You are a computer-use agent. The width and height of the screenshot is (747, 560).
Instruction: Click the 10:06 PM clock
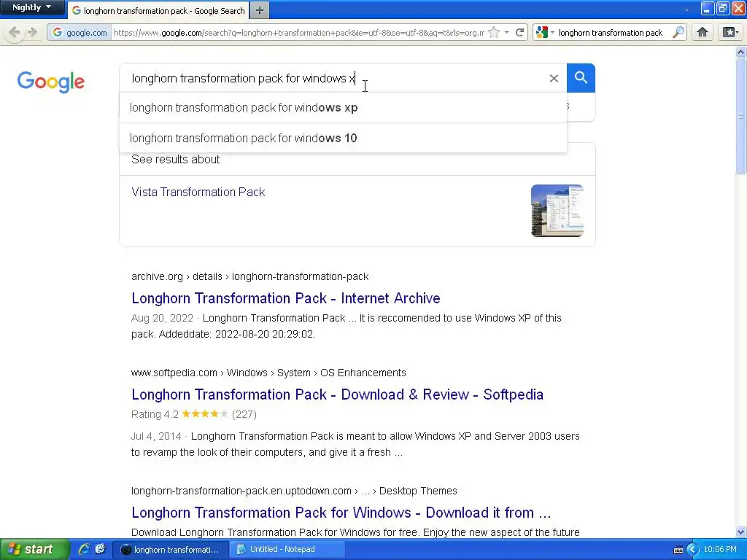click(720, 550)
